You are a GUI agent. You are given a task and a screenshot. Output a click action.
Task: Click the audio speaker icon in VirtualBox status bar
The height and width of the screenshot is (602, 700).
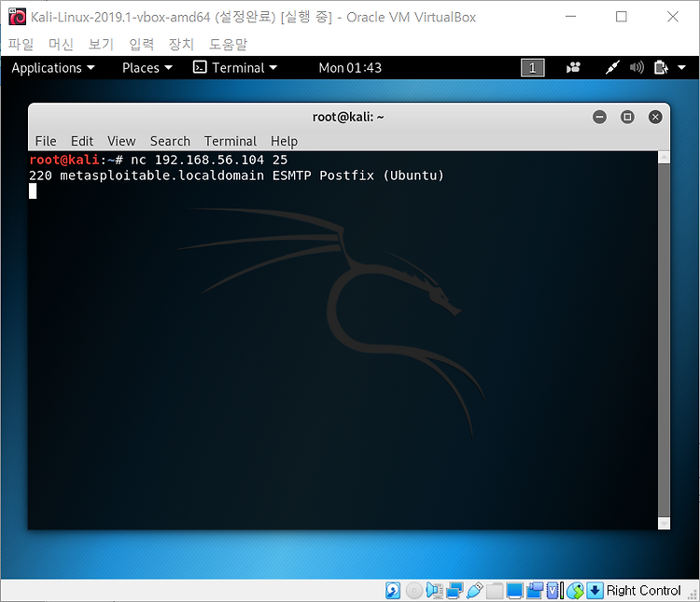point(434,591)
